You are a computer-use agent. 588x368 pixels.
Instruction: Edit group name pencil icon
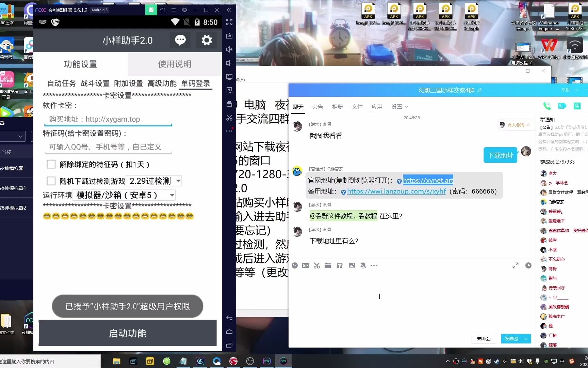[x=479, y=90]
